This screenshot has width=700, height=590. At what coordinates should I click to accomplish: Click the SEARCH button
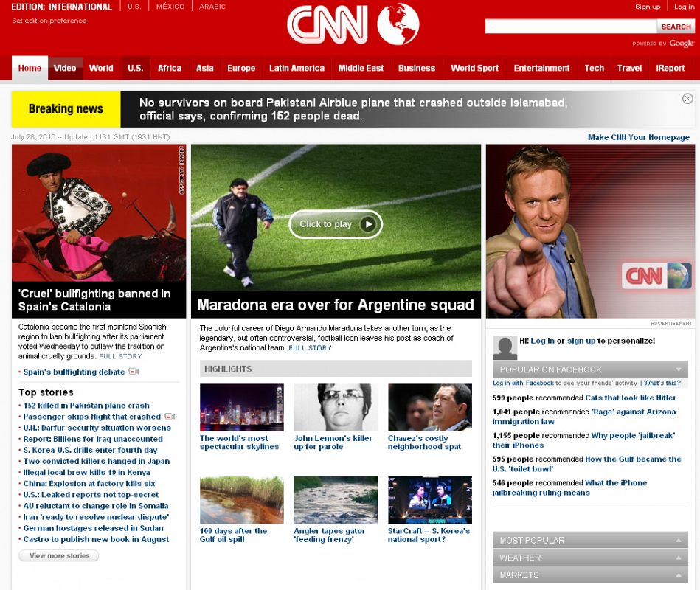[676, 27]
